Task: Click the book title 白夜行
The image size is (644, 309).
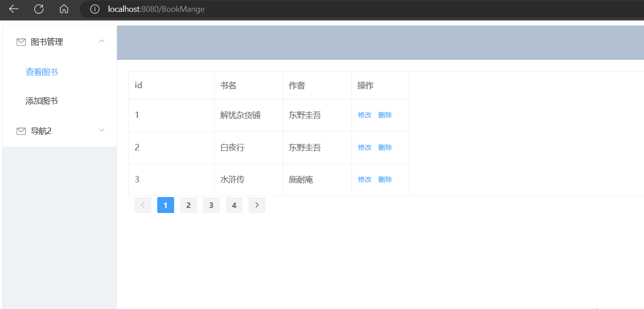Action: pos(232,148)
